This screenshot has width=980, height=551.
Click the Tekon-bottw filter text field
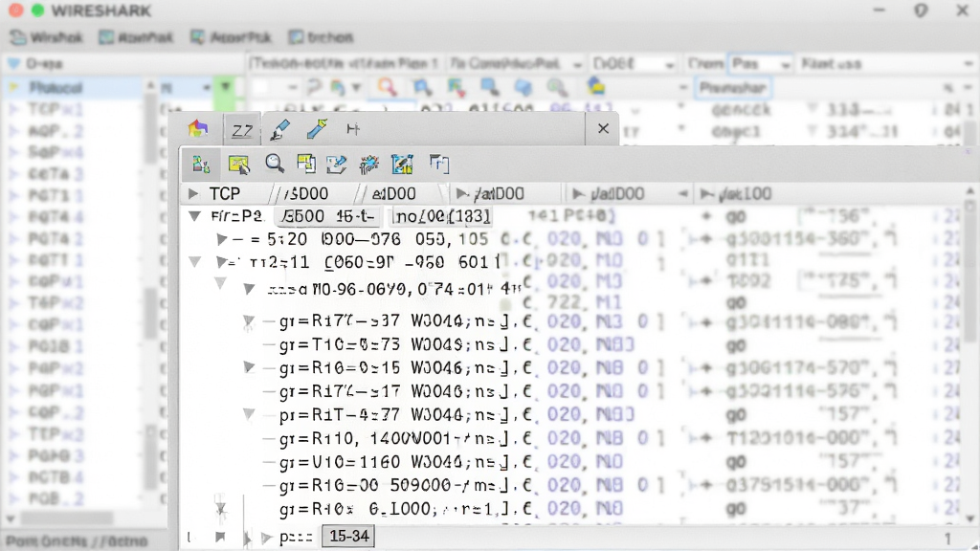(x=345, y=64)
